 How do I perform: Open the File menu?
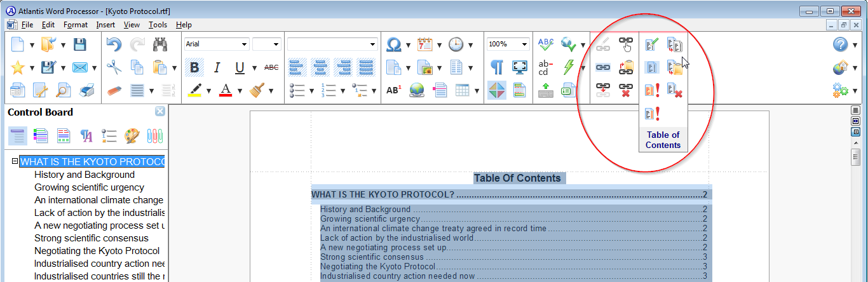(x=27, y=25)
